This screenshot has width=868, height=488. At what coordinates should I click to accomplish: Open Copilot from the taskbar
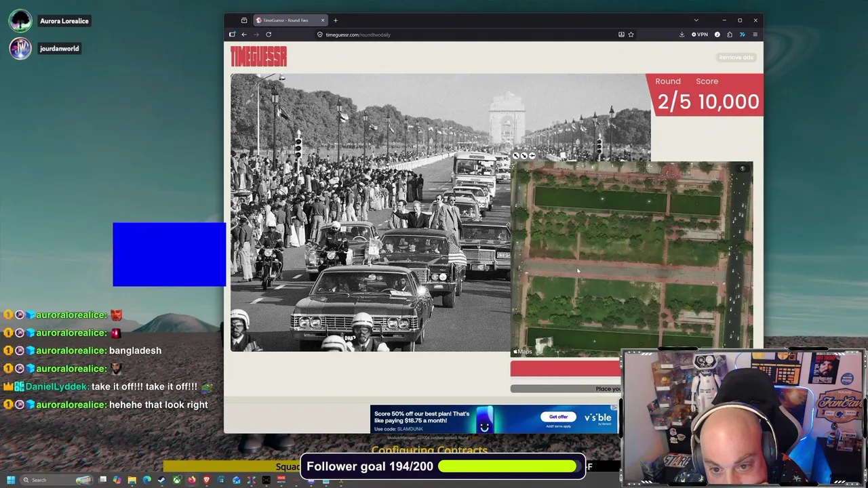[x=117, y=480]
